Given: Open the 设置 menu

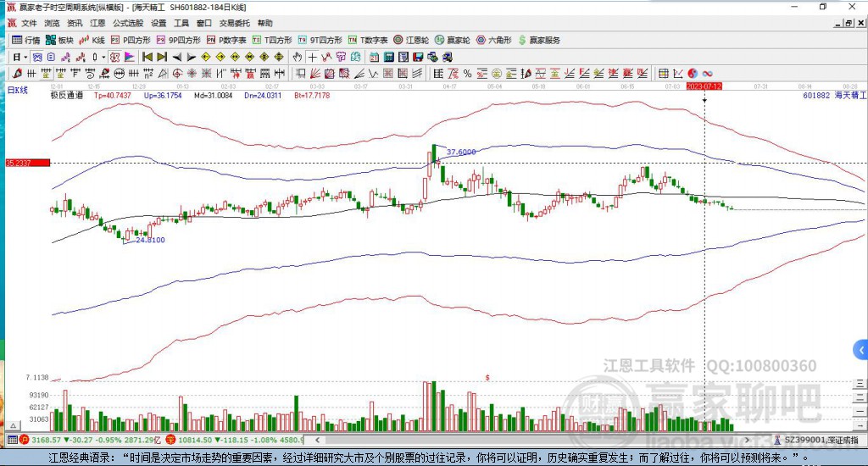Looking at the screenshot, I should coord(159,23).
